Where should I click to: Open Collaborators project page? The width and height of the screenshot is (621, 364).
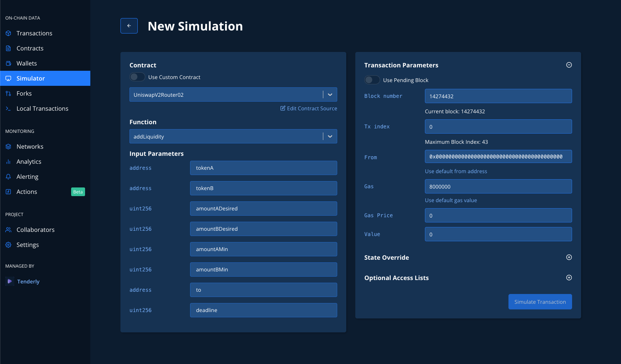coord(45,230)
